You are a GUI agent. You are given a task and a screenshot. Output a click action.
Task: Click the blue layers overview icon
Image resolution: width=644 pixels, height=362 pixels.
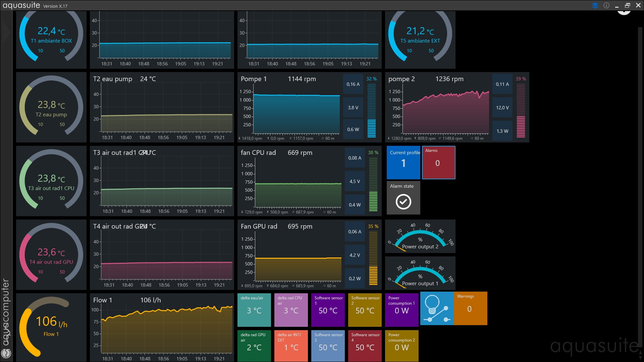point(595,6)
